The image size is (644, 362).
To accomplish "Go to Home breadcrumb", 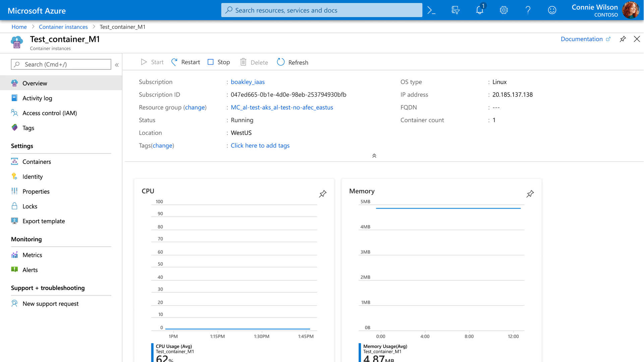I will (x=19, y=27).
